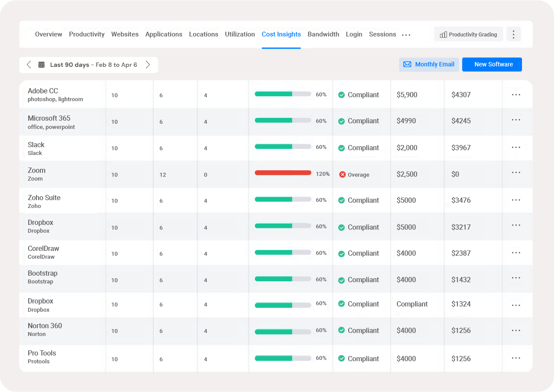Select the Applications tab
Viewport: 555px width, 392px height.
tap(164, 34)
